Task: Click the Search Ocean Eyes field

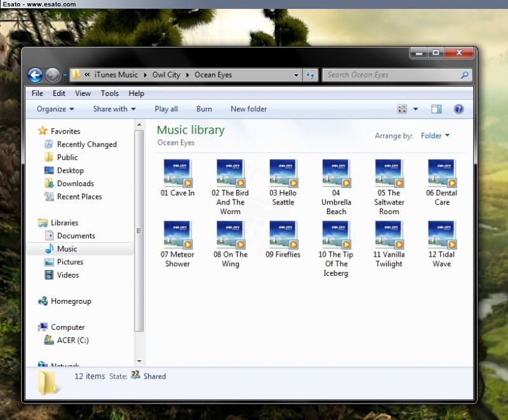Action: [397, 75]
